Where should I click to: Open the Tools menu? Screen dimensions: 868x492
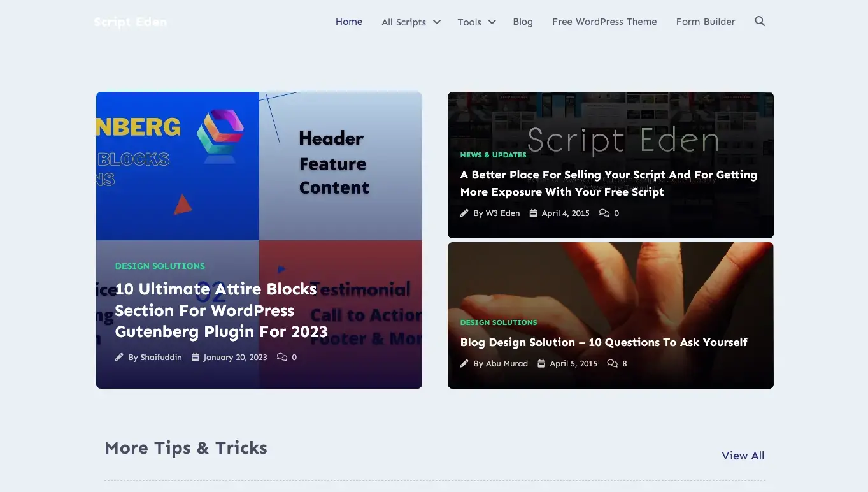click(469, 22)
